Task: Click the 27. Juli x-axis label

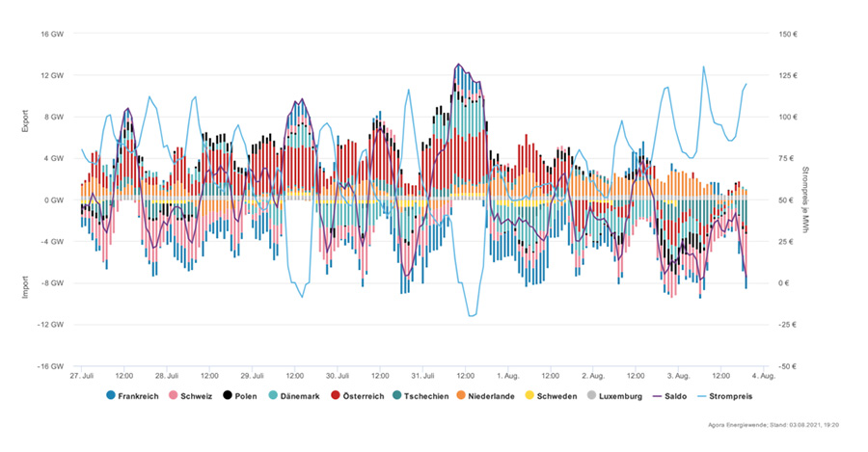Action: [81, 376]
